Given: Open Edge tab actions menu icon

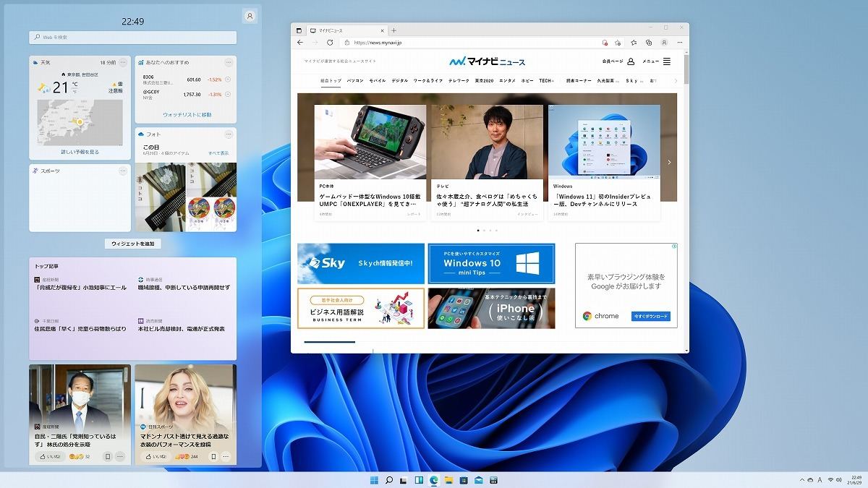Looking at the screenshot, I should click(299, 30).
